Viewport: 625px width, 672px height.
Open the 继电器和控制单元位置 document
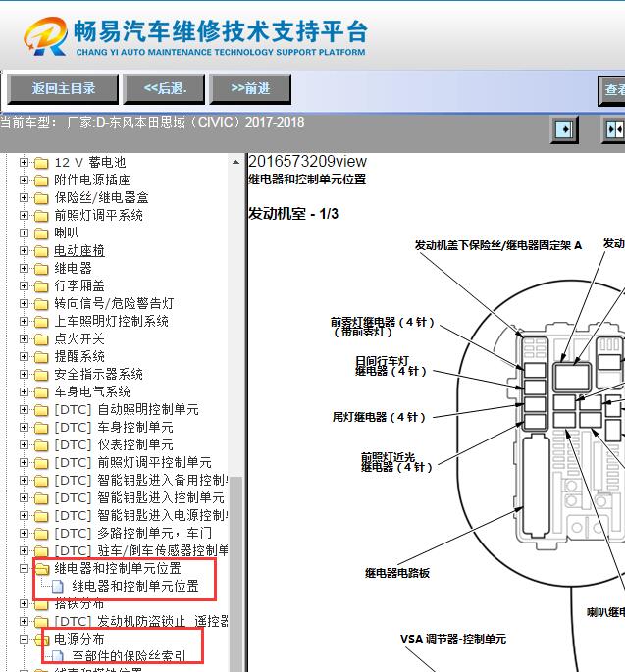tap(135, 586)
